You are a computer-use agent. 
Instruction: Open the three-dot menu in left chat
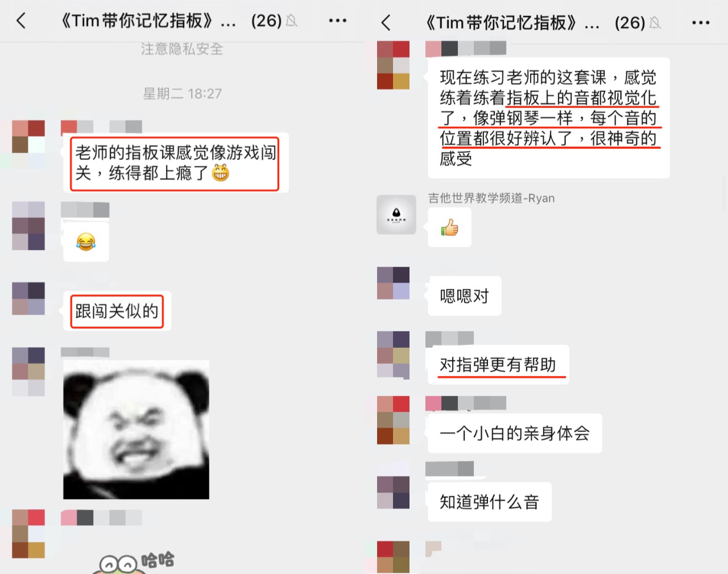coord(337,21)
